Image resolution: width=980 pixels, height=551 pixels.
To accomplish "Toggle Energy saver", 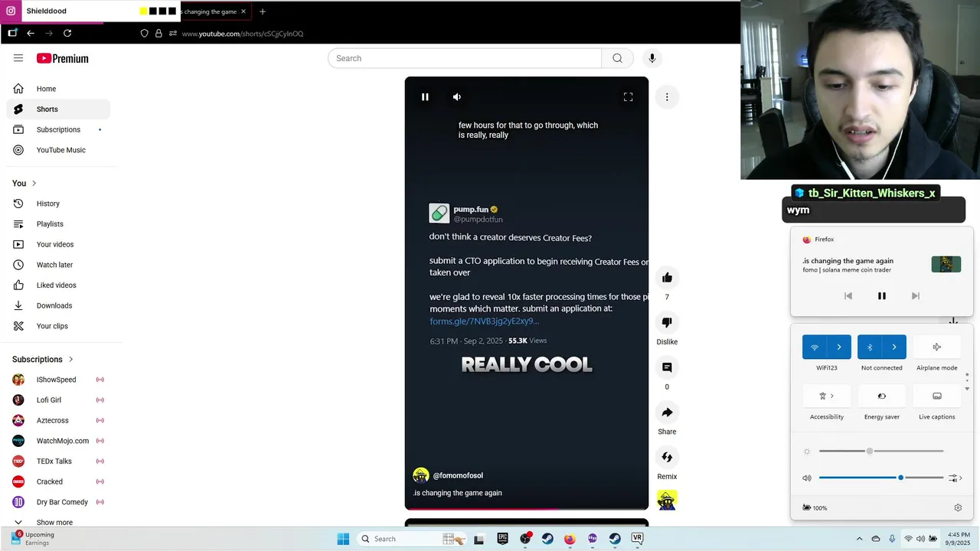I will (882, 396).
